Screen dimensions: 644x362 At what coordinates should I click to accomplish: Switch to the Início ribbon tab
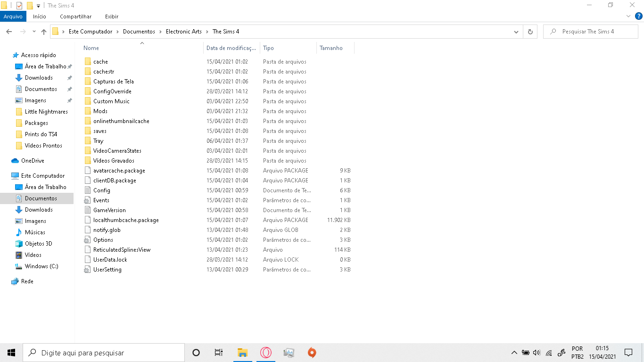click(x=40, y=16)
